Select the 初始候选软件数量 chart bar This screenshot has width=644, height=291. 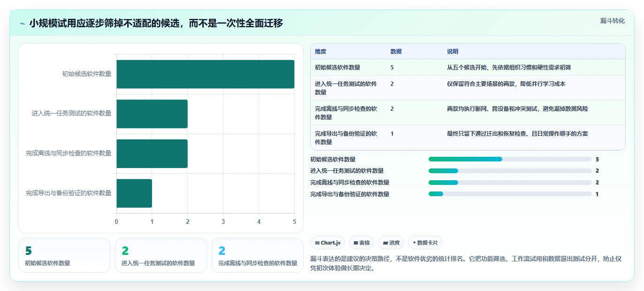click(x=205, y=74)
